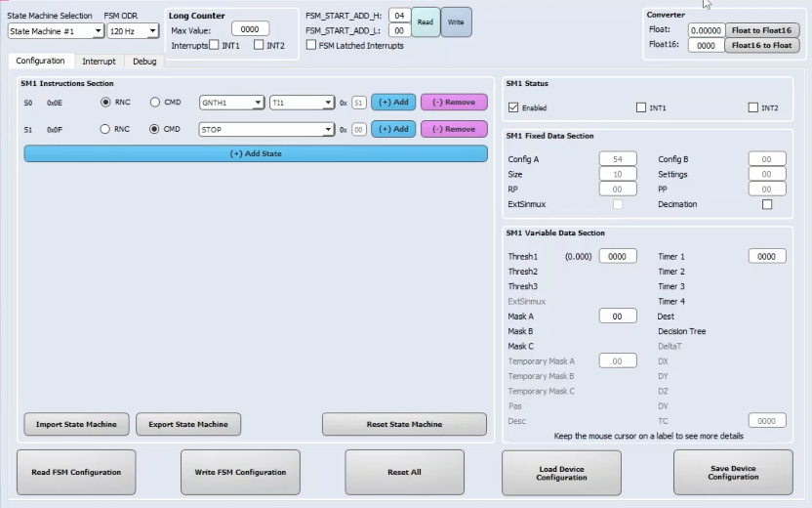Screen dimensions: 812x508
Task: Select CMD radio button for state S0
Action: [155, 103]
